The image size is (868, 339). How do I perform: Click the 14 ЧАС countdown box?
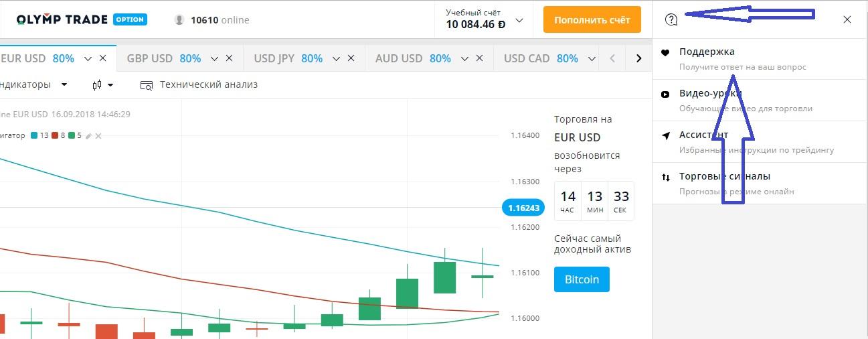pos(568,201)
